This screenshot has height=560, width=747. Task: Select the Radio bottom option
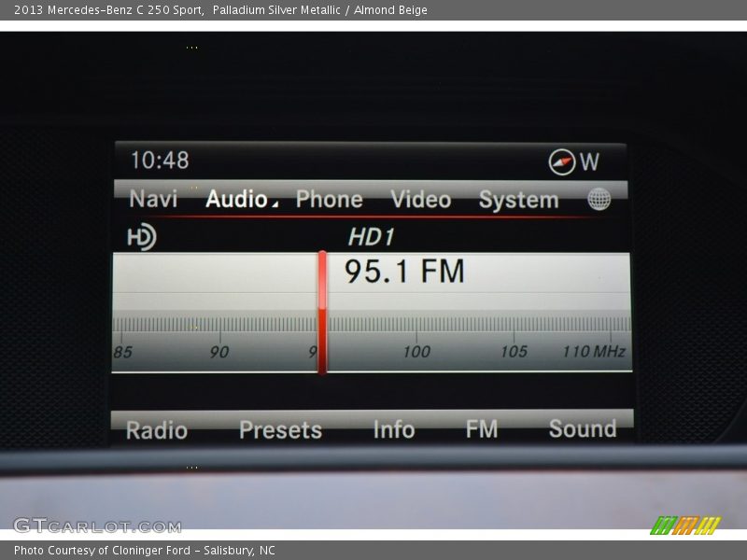pyautogui.click(x=157, y=430)
